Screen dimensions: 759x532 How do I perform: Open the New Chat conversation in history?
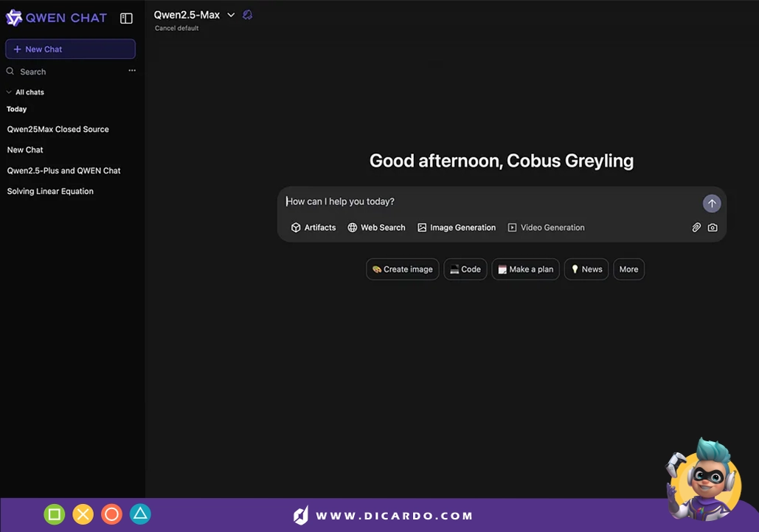(x=25, y=150)
